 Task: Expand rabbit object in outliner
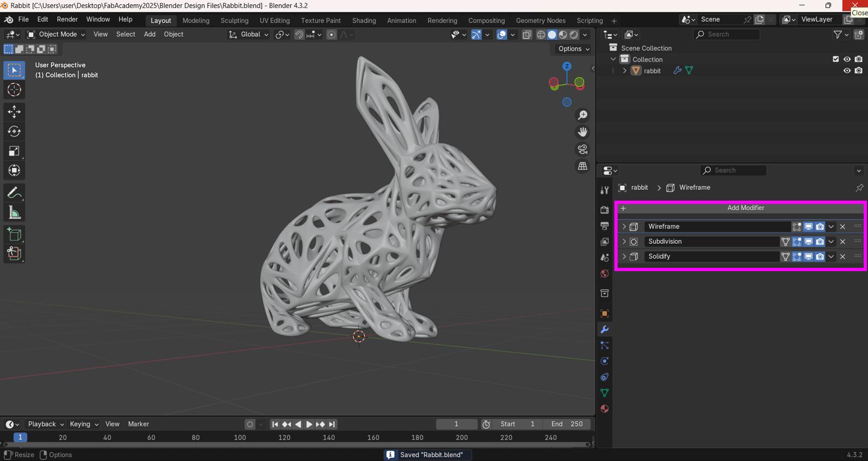click(x=625, y=70)
